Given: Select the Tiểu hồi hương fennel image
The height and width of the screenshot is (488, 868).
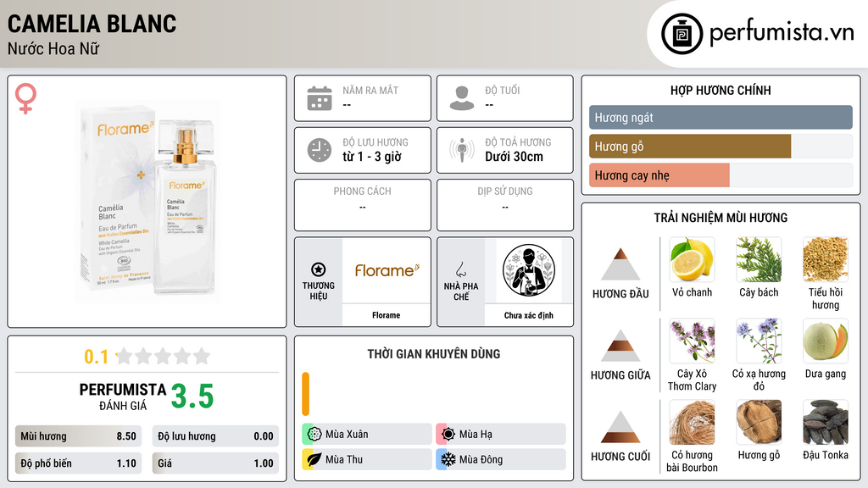Looking at the screenshot, I should 826,259.
